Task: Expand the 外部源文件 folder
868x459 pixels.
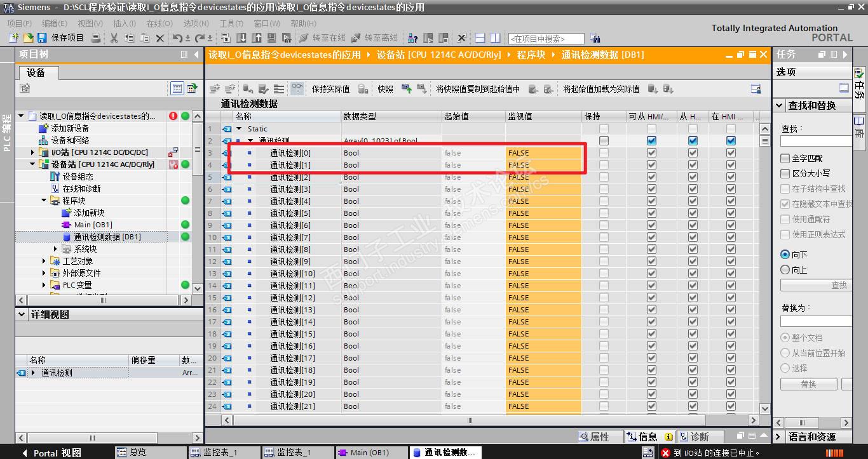Action: pyautogui.click(x=44, y=273)
